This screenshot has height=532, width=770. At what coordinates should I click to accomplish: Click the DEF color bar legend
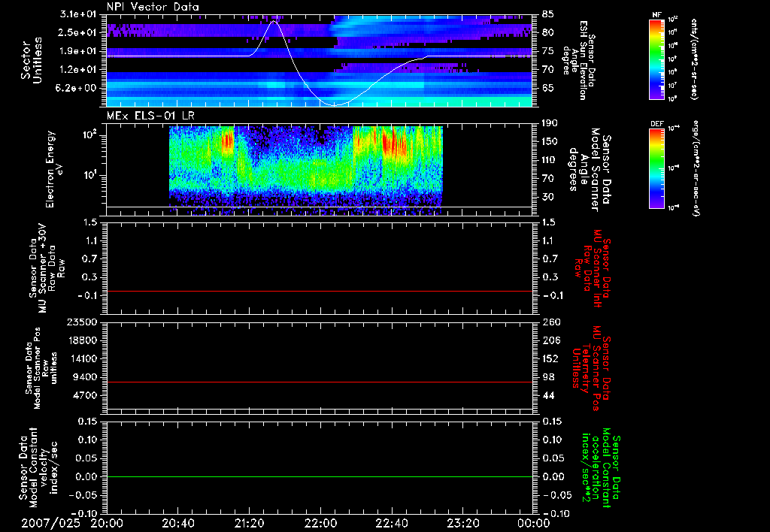pyautogui.click(x=656, y=168)
